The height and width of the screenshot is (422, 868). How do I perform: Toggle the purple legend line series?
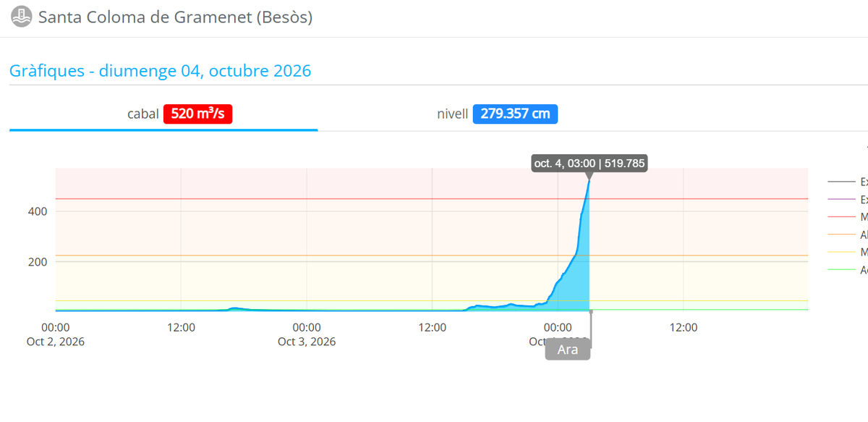click(x=848, y=199)
